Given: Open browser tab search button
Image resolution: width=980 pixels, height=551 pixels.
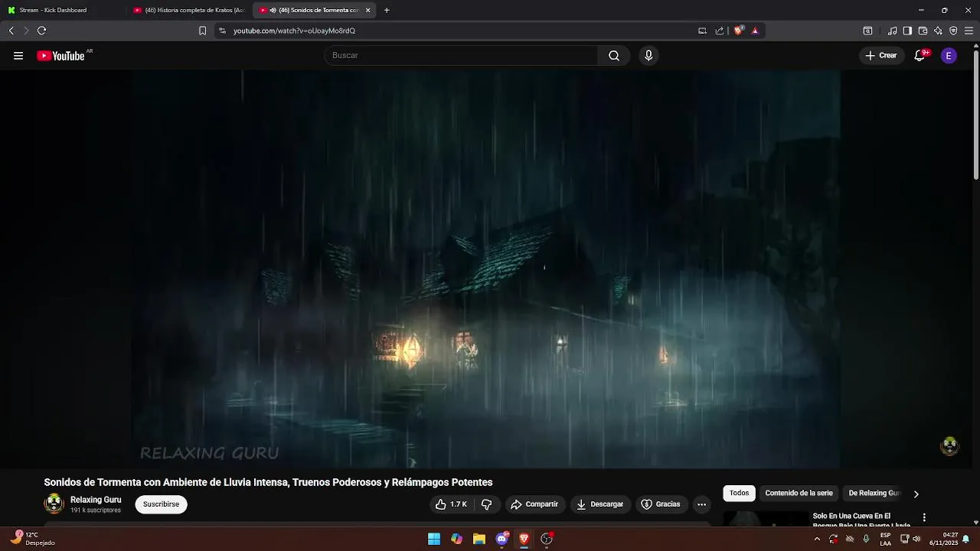Looking at the screenshot, I should click(867, 31).
